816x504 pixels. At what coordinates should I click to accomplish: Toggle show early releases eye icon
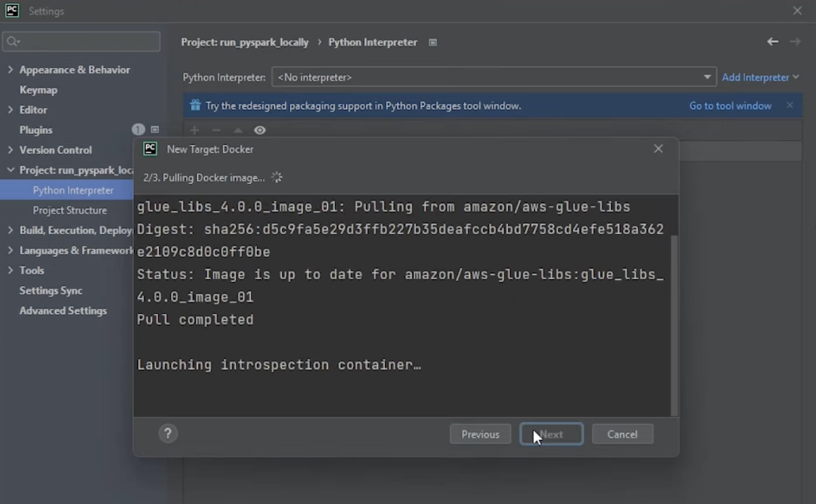click(x=260, y=130)
